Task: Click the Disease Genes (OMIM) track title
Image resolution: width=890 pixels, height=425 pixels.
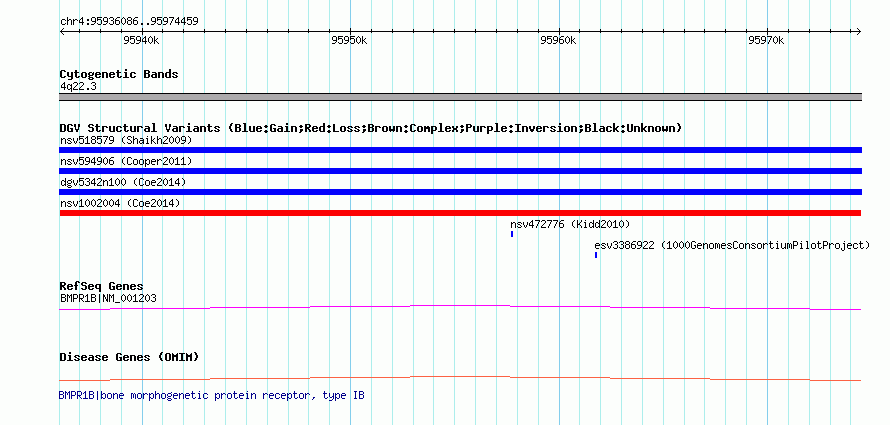Action: point(129,357)
